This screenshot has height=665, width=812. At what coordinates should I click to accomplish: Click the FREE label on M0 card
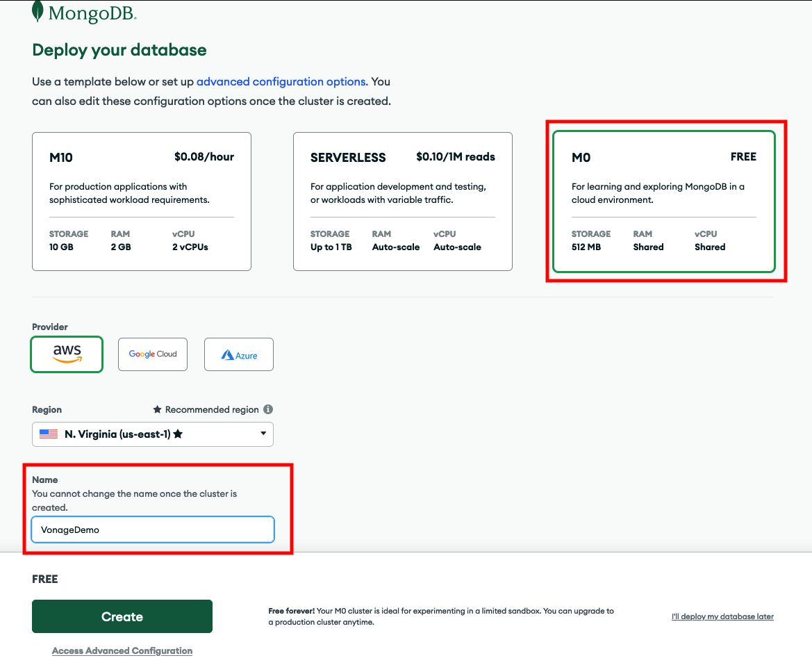[743, 157]
